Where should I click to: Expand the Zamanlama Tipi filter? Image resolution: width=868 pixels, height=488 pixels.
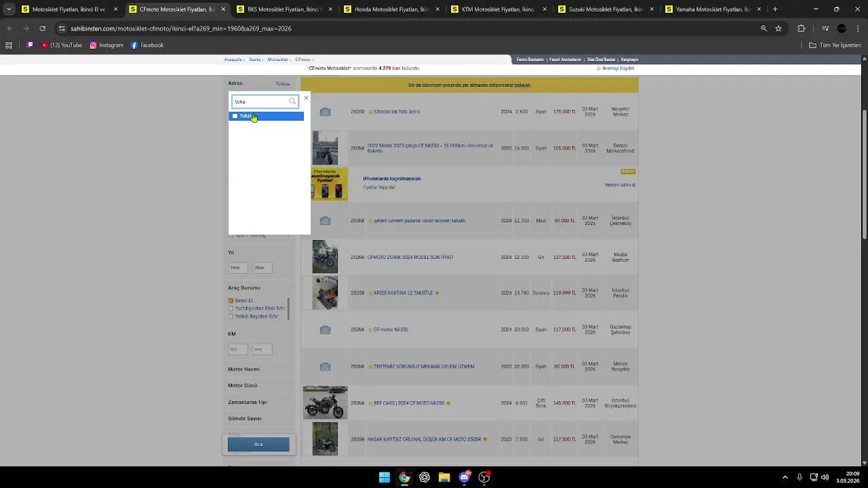[248, 403]
